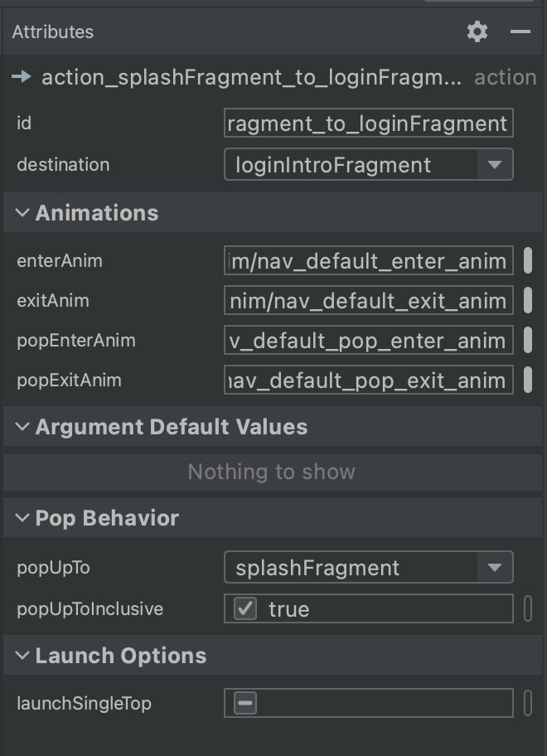Click the id text field

tap(368, 124)
